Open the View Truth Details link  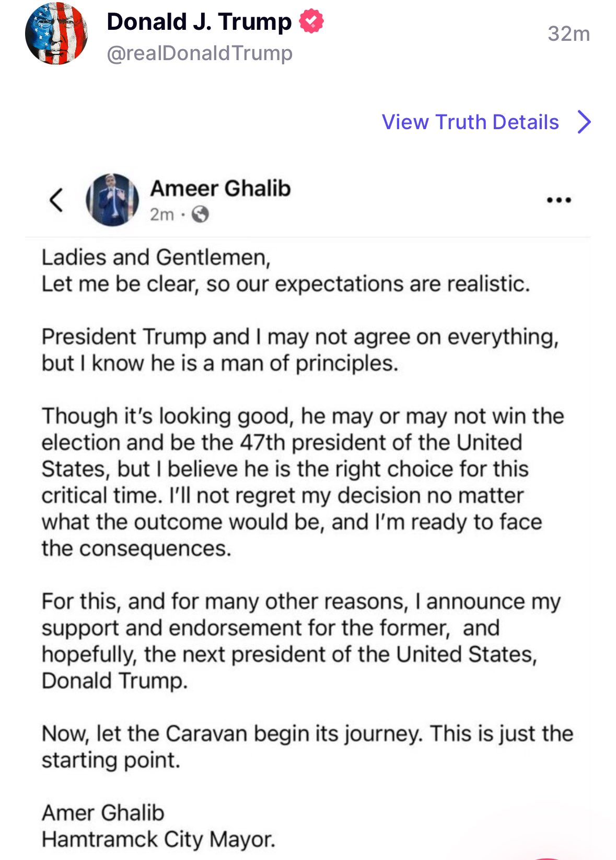click(x=470, y=122)
